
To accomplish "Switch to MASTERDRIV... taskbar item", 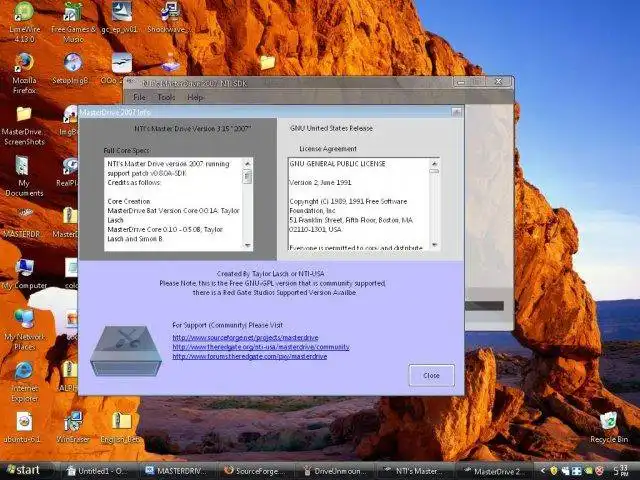I will 177,471.
